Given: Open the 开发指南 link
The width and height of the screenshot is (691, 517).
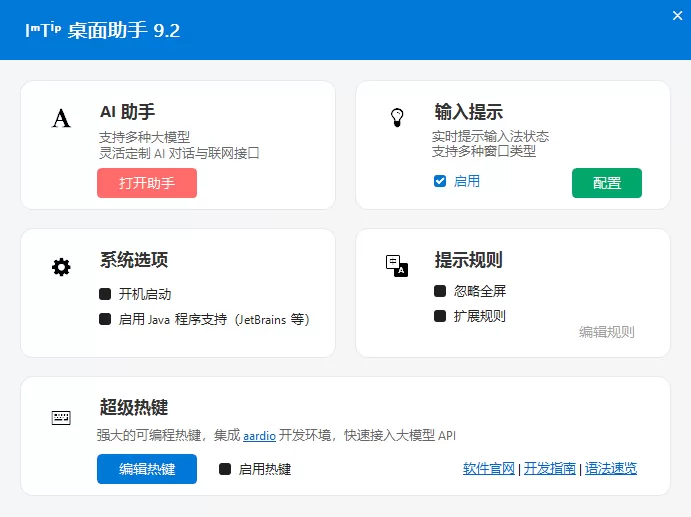Looking at the screenshot, I should pos(550,468).
